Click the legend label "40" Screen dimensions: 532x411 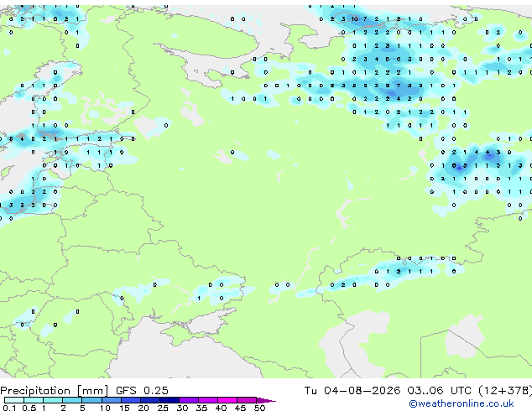[221, 408]
